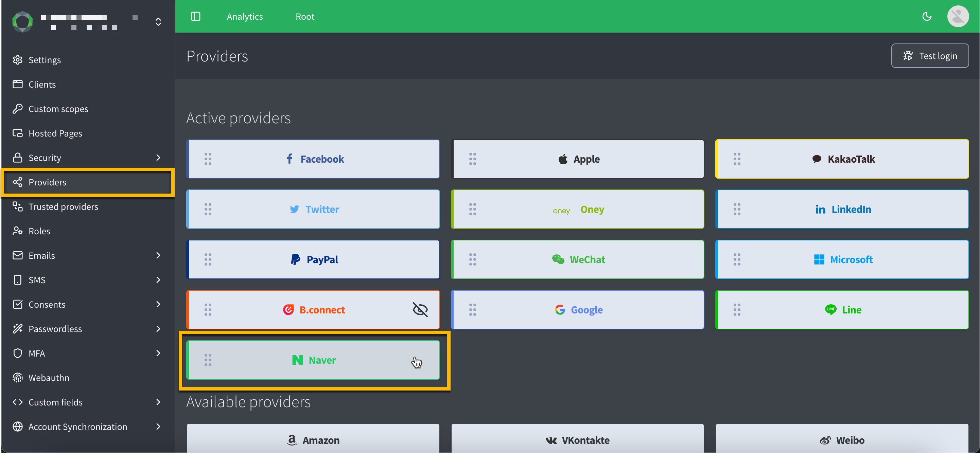Switch to dark mode moon icon
The height and width of the screenshot is (453, 980).
(927, 16)
